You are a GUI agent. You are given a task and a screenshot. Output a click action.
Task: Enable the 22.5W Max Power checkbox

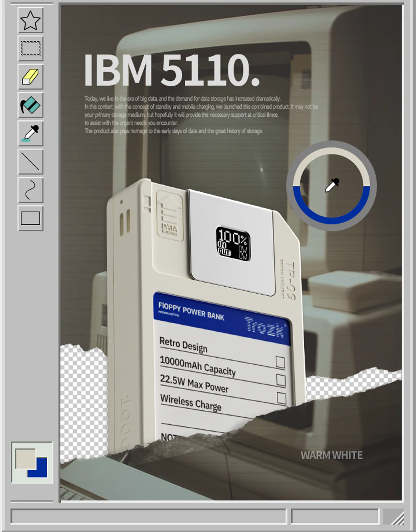coord(281,398)
